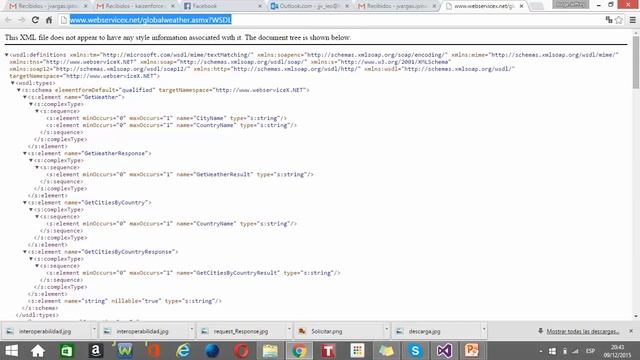This screenshot has height=360, width=640.
Task: Switch to Chrome in the taskbar
Action: (x=299, y=351)
